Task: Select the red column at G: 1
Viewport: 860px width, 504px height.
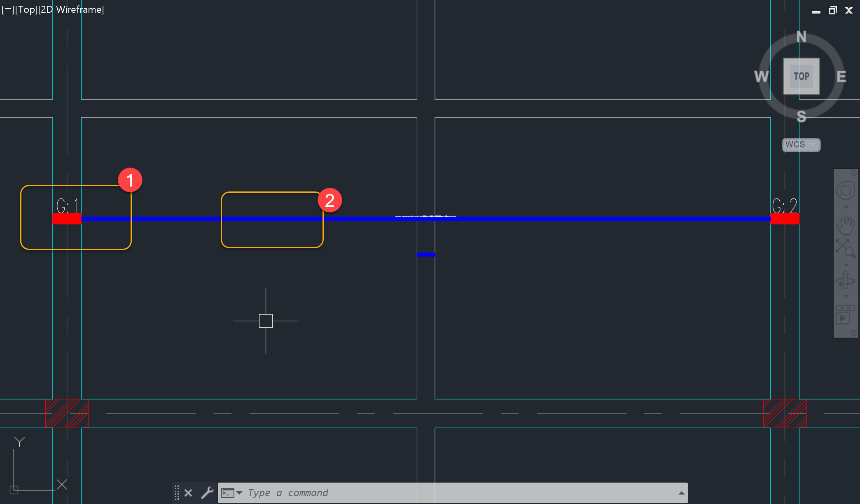Action: [x=67, y=219]
